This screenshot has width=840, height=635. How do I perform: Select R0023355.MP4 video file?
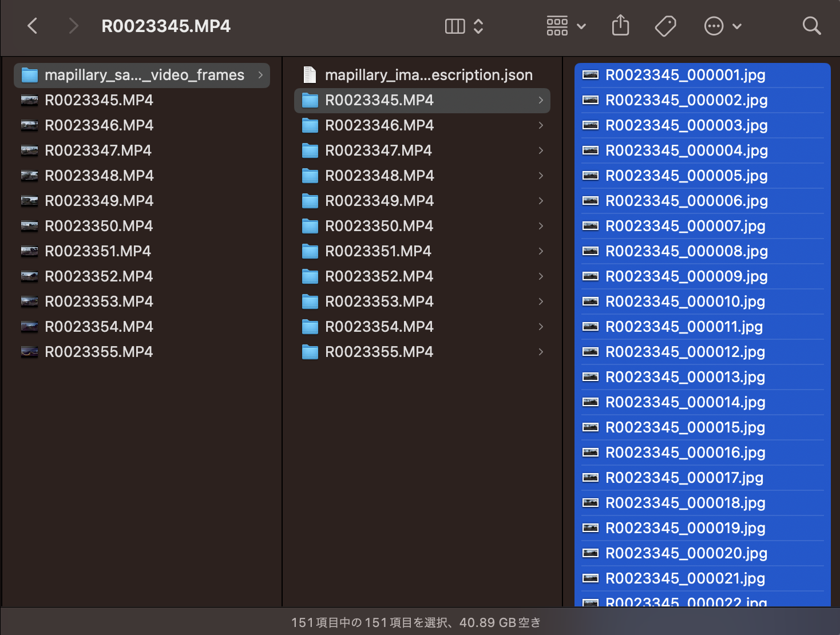click(98, 352)
